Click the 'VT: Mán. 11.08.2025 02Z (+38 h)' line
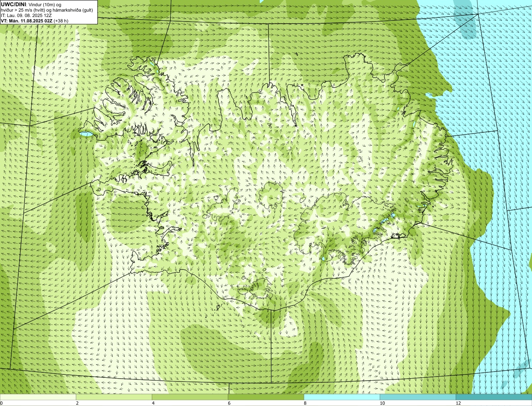532x406 pixels. 34,20
